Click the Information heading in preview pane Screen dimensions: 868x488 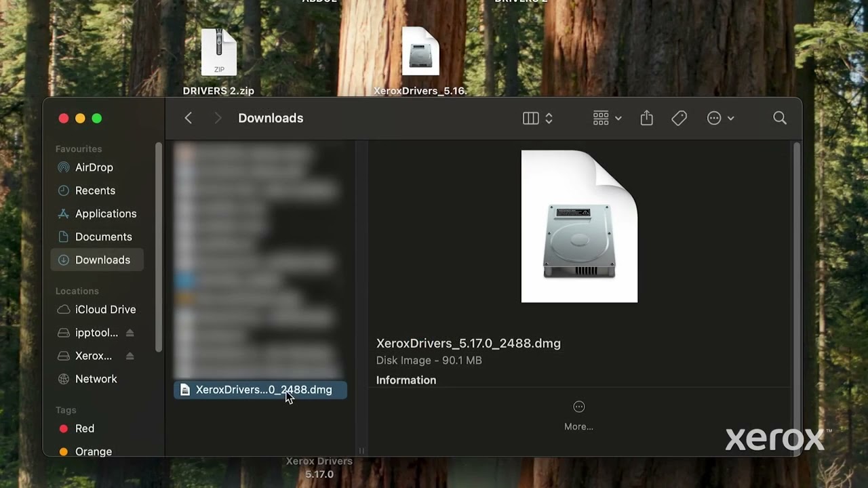(406, 380)
